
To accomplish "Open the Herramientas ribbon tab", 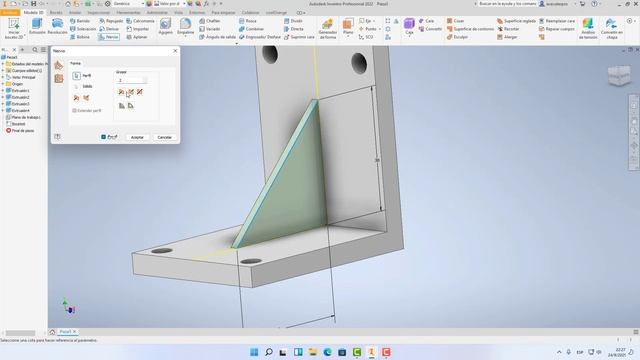I will click(129, 13).
